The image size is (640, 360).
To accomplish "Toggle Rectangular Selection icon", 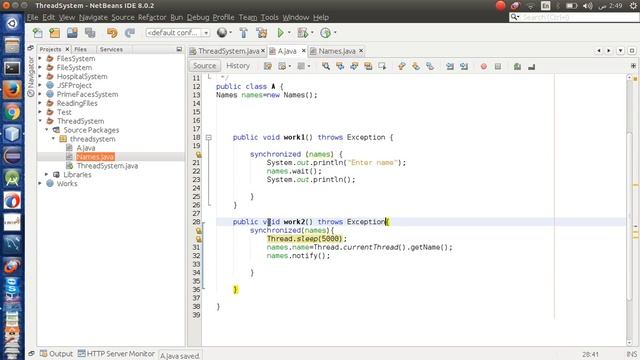I will click(382, 66).
